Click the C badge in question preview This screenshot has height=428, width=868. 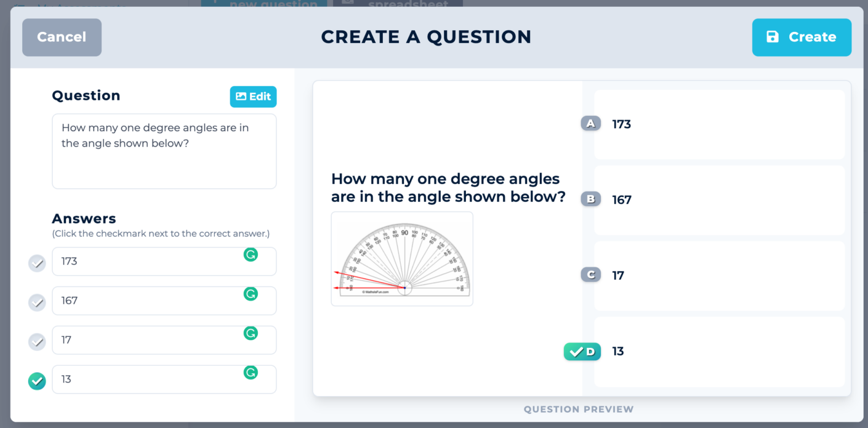click(x=591, y=275)
